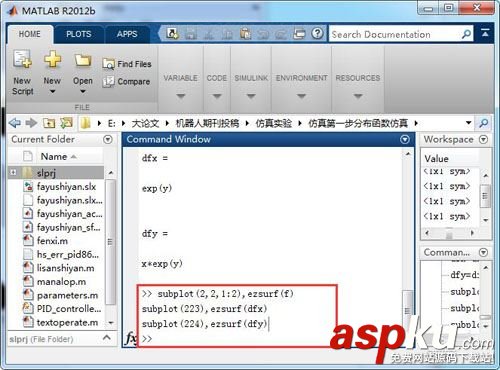
Task: Open the address bar history dropdown
Action: click(468, 123)
